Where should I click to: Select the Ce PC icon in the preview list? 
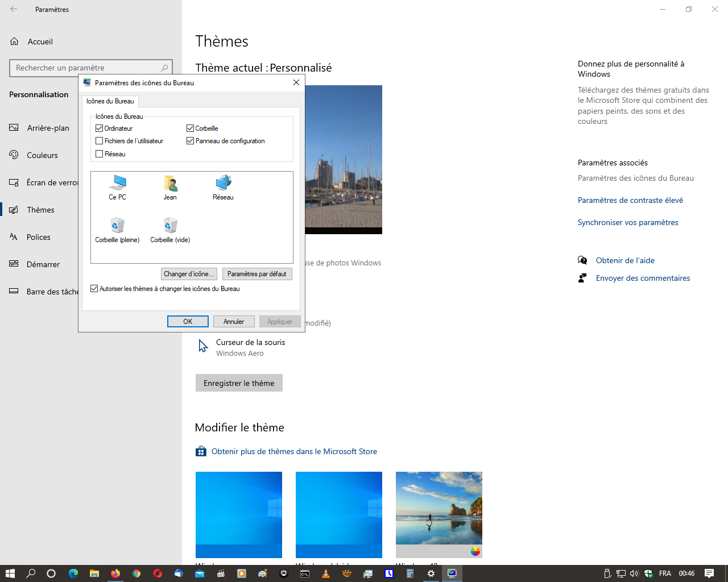pyautogui.click(x=118, y=188)
